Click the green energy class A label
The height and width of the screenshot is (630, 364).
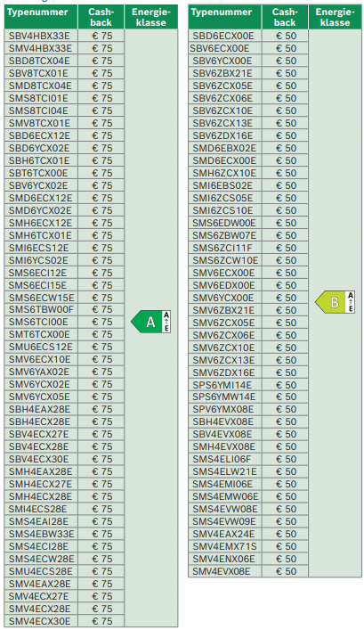click(151, 322)
